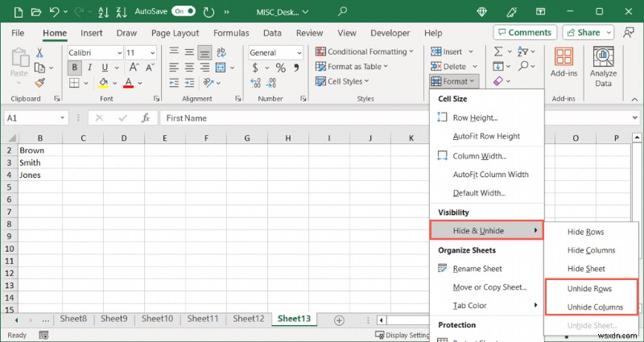This screenshot has width=644, height=342.
Task: Sort A to Z ascending
Action: [104, 12]
